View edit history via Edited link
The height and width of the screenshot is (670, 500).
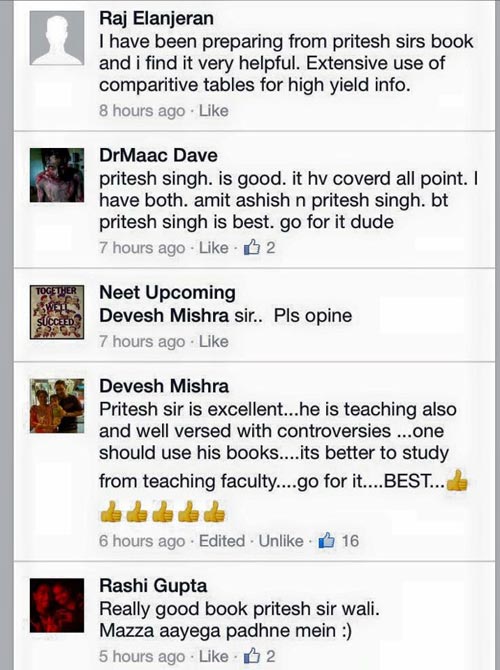click(x=222, y=541)
